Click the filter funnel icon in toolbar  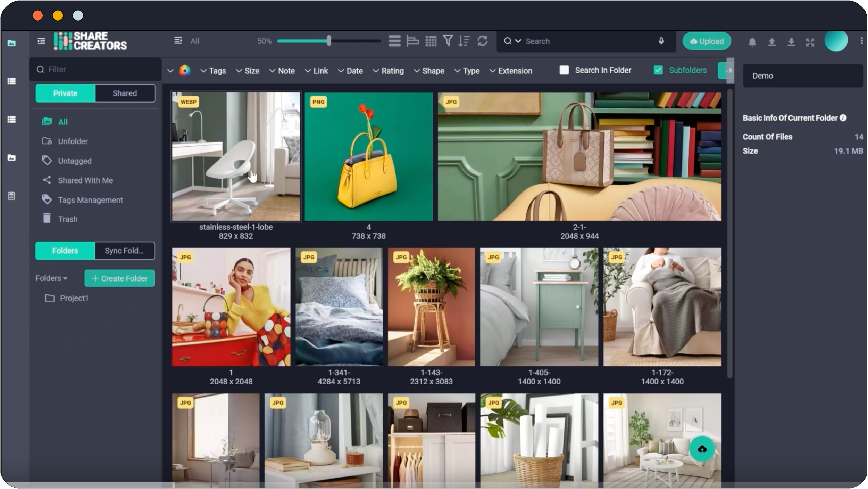(x=448, y=41)
